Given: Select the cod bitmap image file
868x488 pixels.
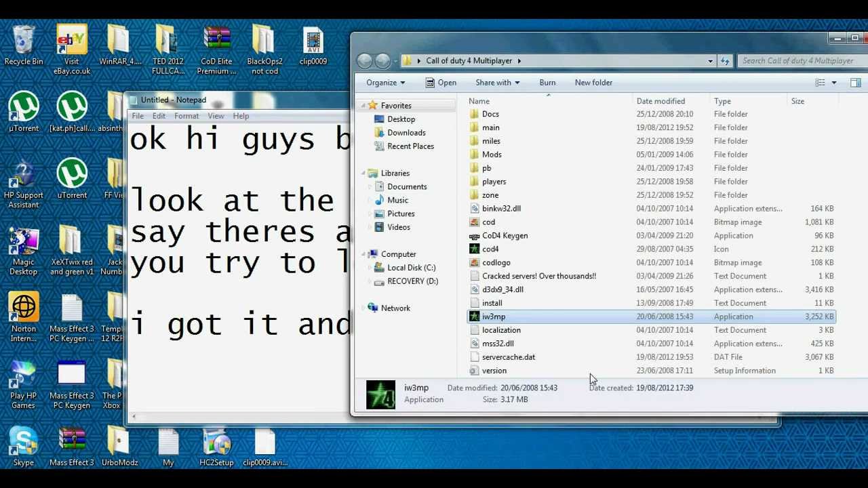Looking at the screenshot, I should click(488, 222).
